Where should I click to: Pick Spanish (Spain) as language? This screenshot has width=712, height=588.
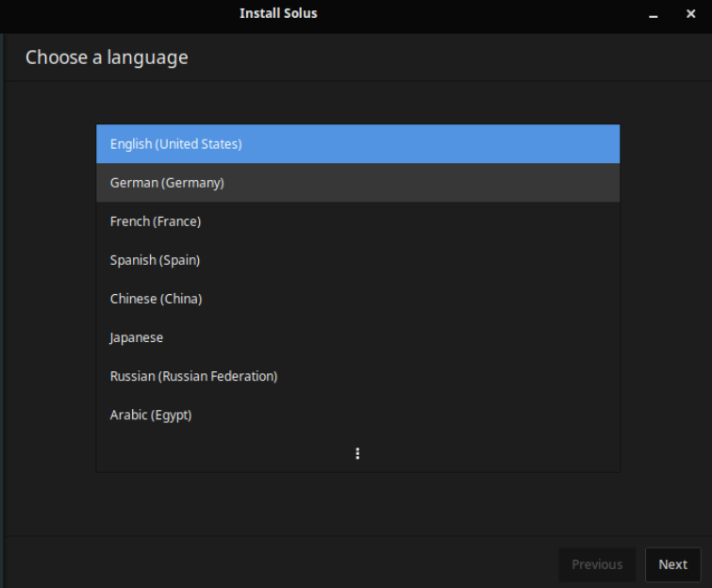click(x=357, y=260)
